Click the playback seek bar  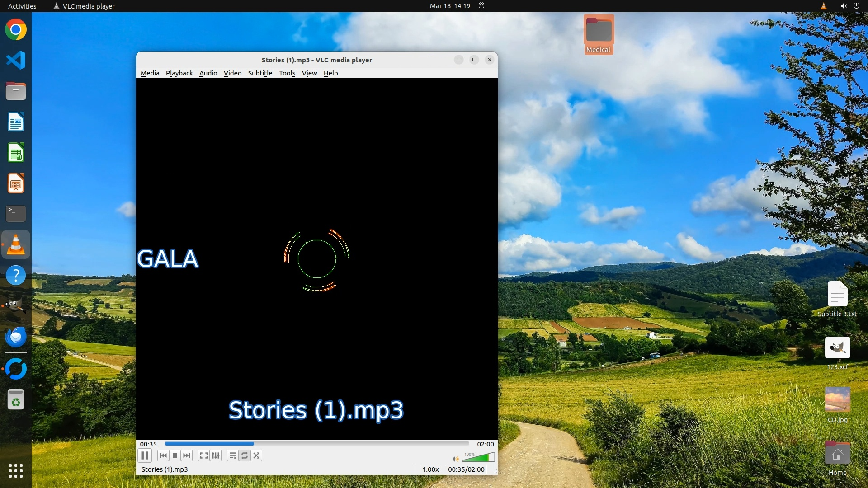(316, 444)
